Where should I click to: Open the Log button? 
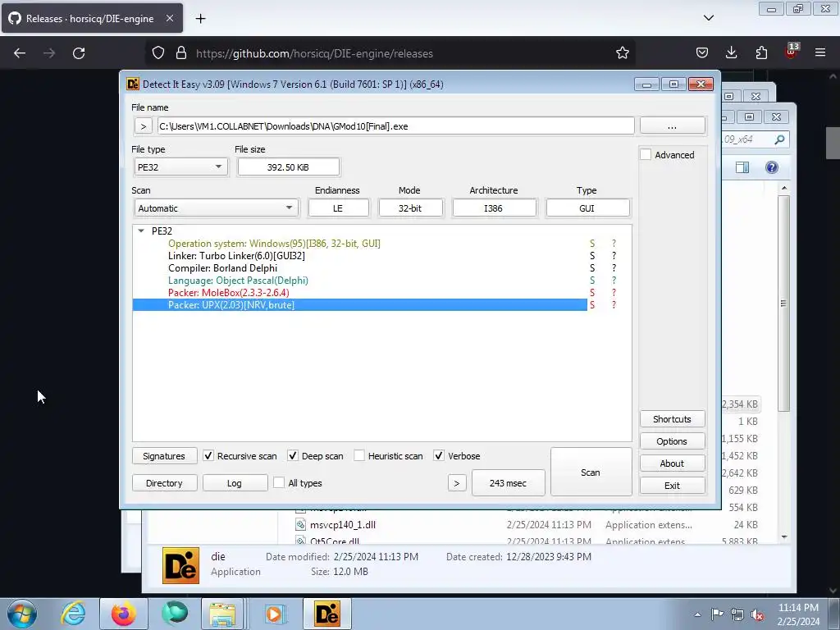[x=235, y=483]
